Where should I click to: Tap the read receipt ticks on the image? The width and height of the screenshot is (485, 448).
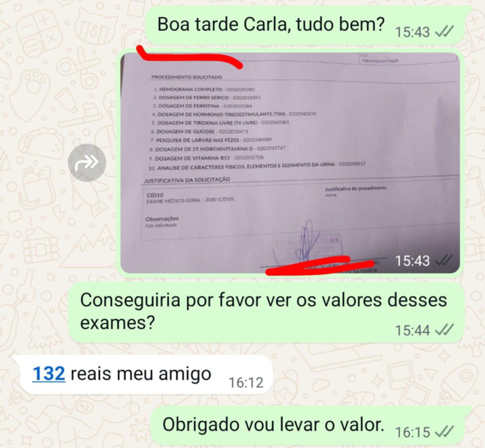[444, 261]
